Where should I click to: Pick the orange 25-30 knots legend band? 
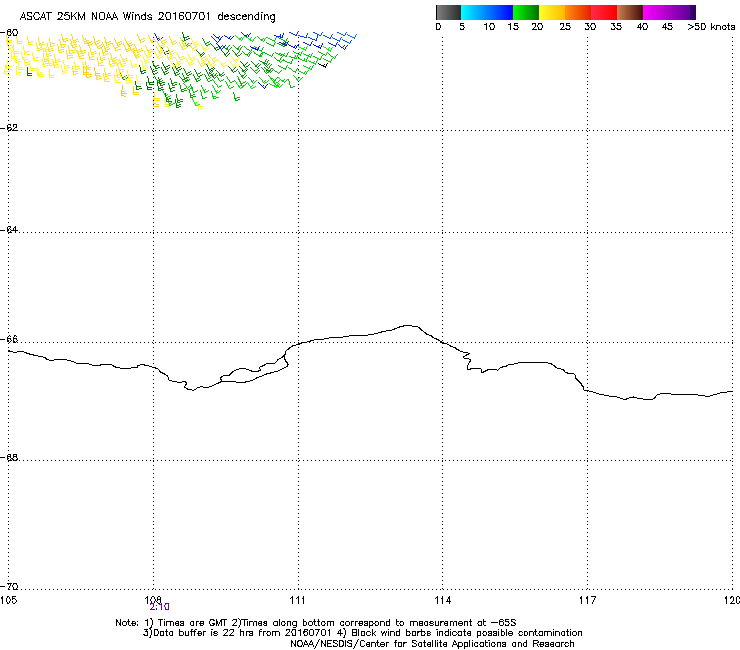pos(578,12)
